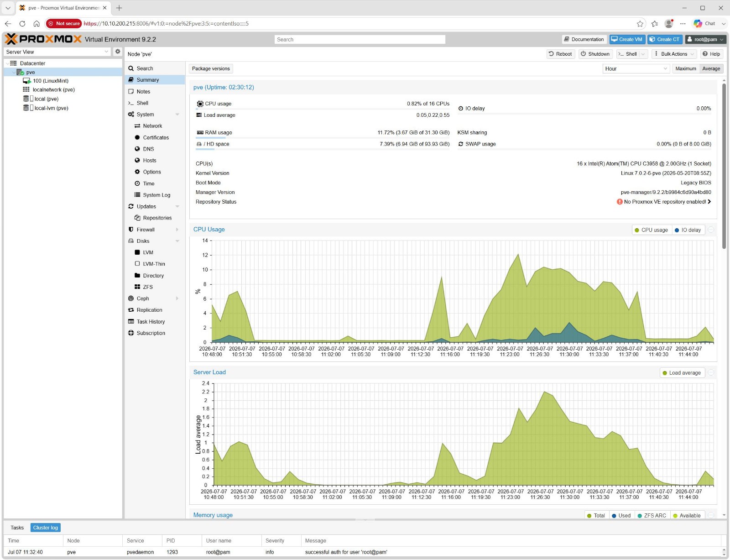Viewport: 730px width, 560px height.
Task: Select the pve browser tab
Action: [x=63, y=8]
